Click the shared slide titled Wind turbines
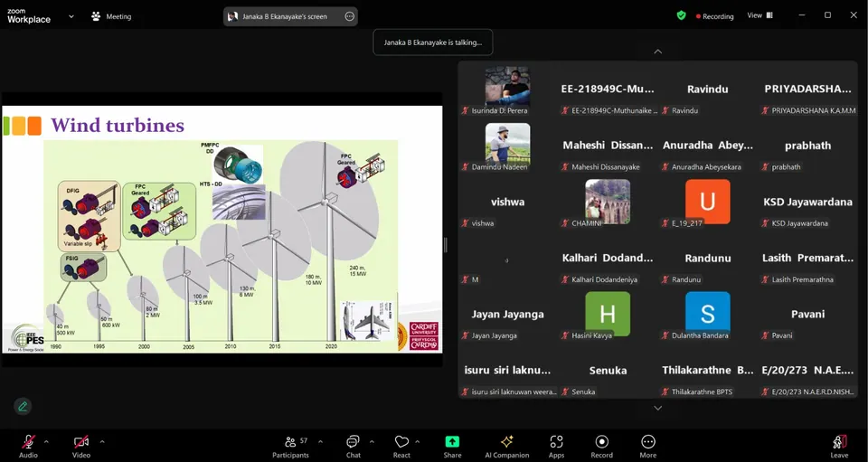This screenshot has height=462, width=868. pyautogui.click(x=222, y=229)
